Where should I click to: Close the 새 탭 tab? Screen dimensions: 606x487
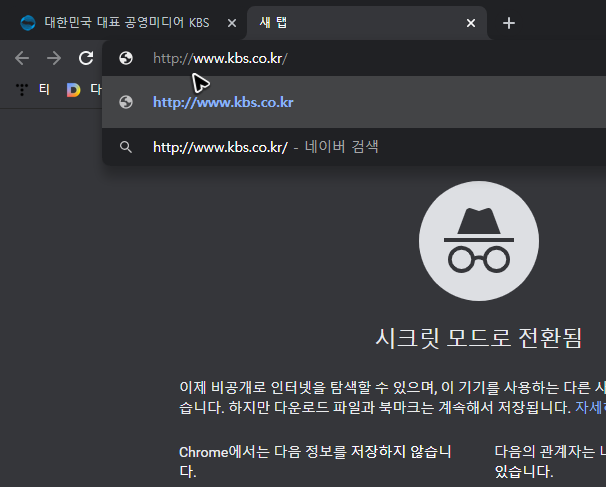click(471, 23)
